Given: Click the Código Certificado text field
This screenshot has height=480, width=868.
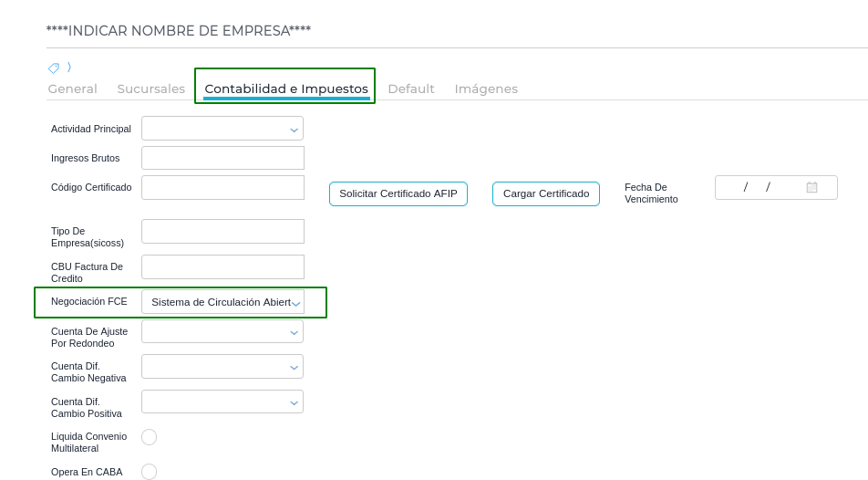Looking at the screenshot, I should [222, 187].
